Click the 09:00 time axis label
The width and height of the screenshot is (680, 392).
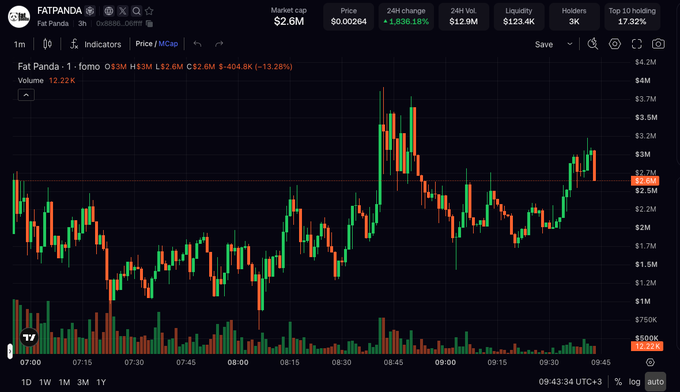[445, 363]
